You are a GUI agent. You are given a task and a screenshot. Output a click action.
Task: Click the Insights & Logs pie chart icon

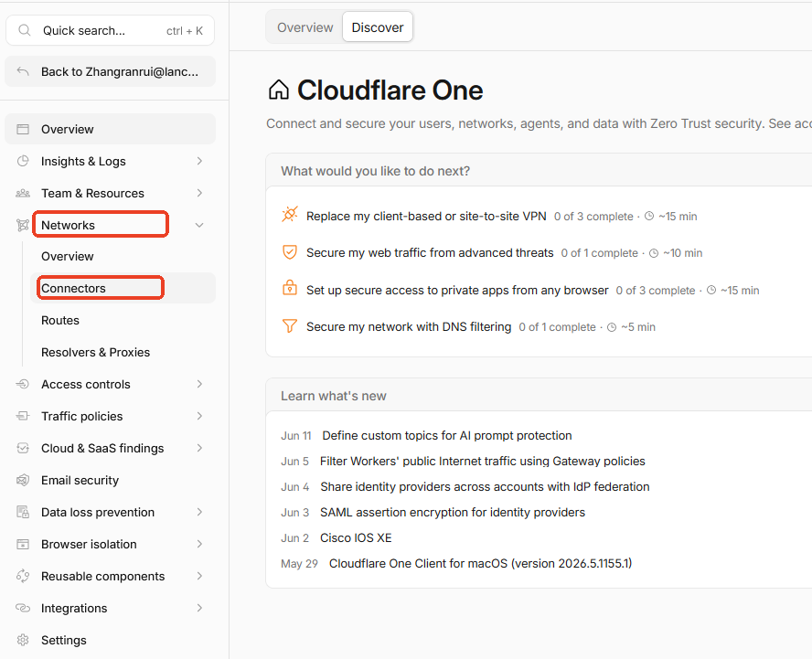tap(23, 161)
